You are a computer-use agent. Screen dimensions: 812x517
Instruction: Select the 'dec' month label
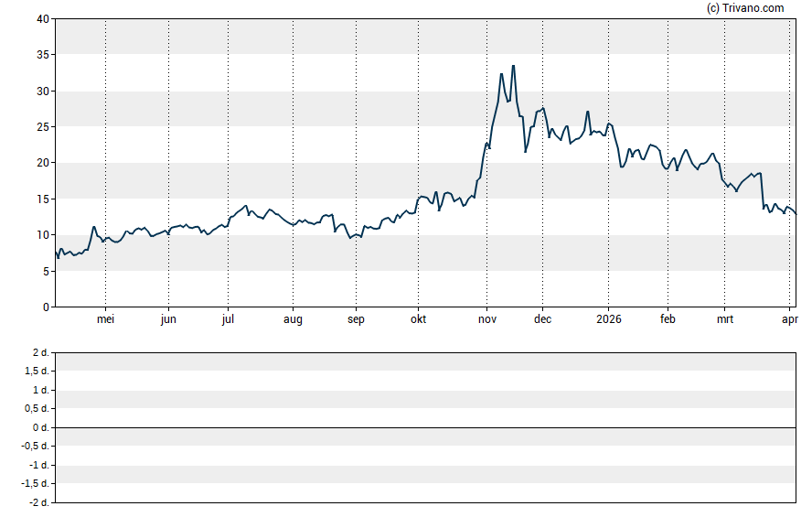[542, 319]
